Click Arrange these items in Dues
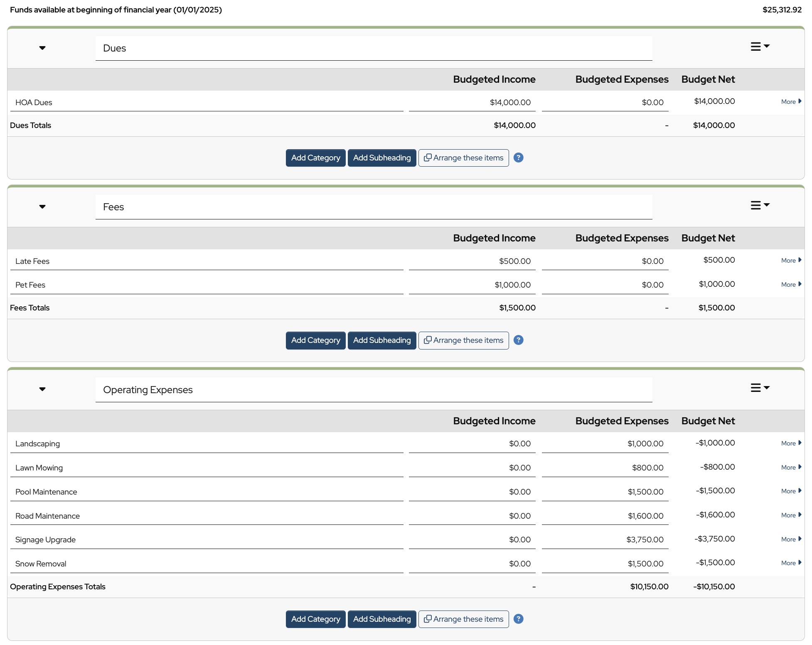 [463, 158]
